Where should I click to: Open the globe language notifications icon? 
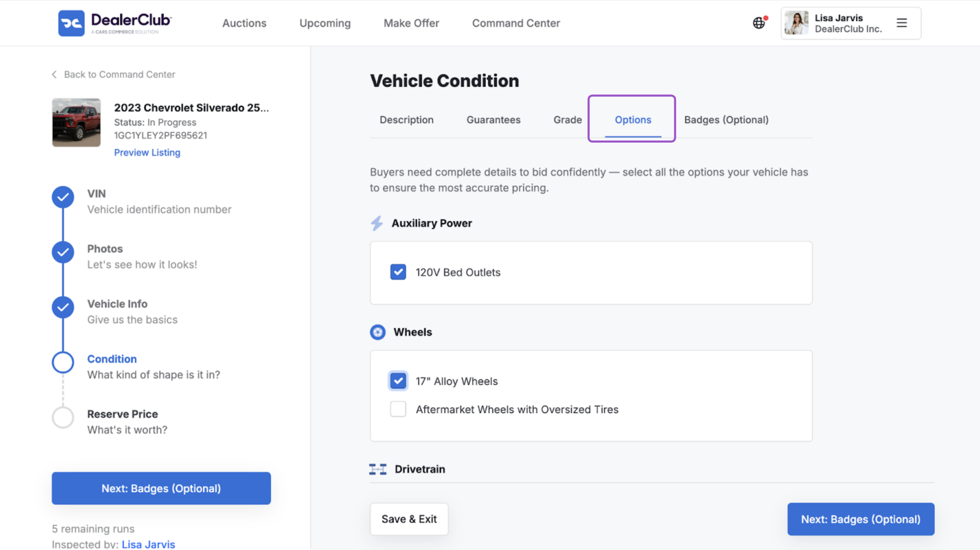click(x=759, y=23)
